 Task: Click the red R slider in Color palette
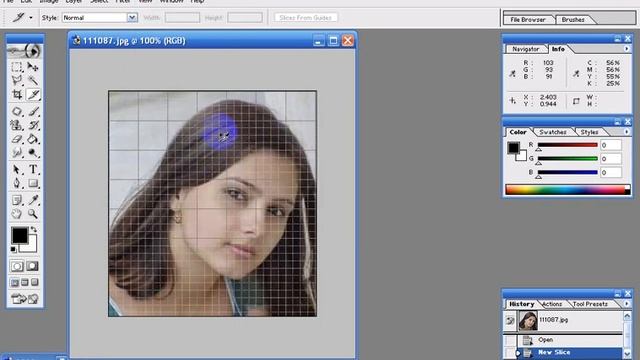(x=567, y=145)
